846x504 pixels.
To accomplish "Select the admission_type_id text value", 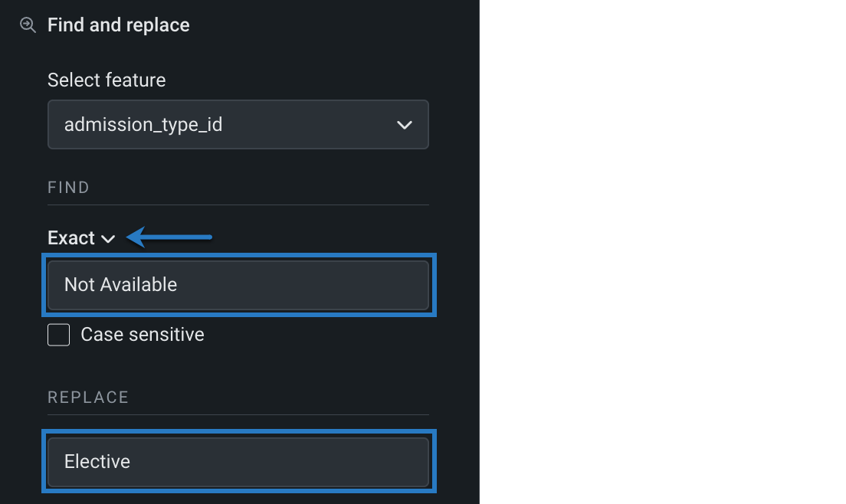I will point(143,125).
